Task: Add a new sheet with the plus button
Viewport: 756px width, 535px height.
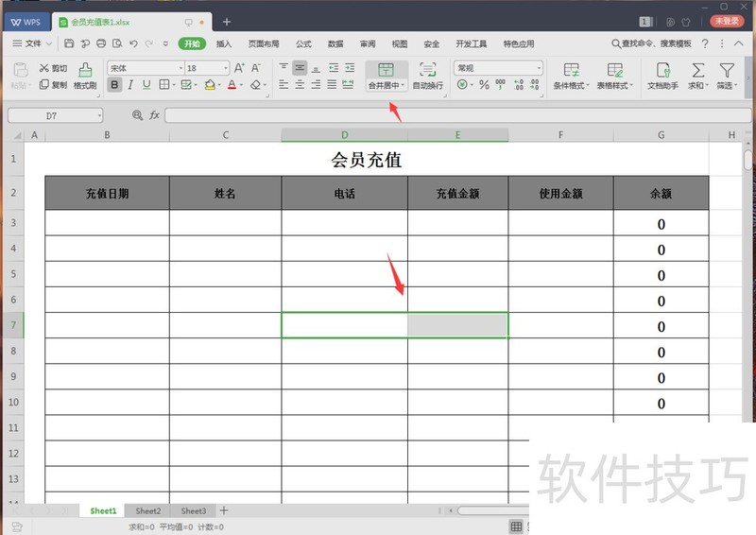Action: click(224, 509)
